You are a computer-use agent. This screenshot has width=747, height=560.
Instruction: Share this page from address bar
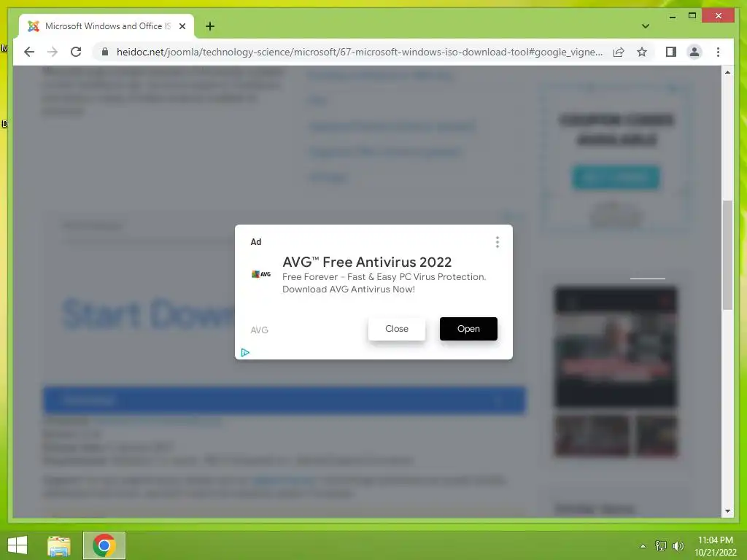coord(619,52)
